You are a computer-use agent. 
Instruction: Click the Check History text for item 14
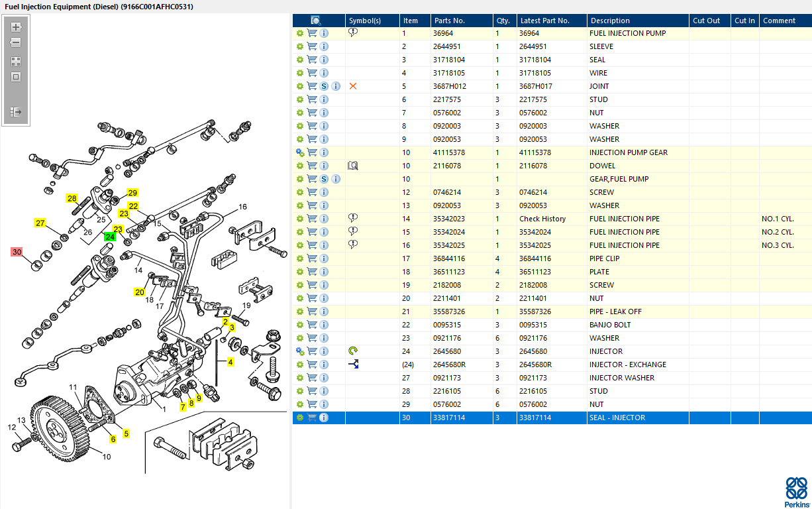(x=542, y=219)
